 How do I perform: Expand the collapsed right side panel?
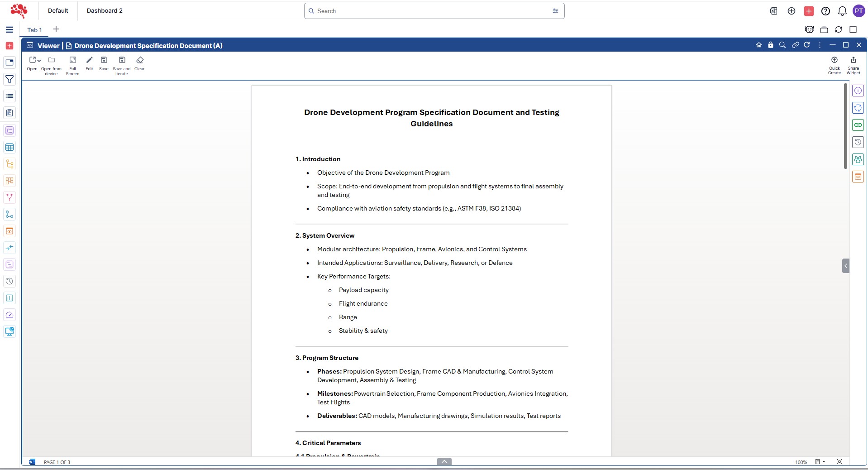(x=845, y=266)
